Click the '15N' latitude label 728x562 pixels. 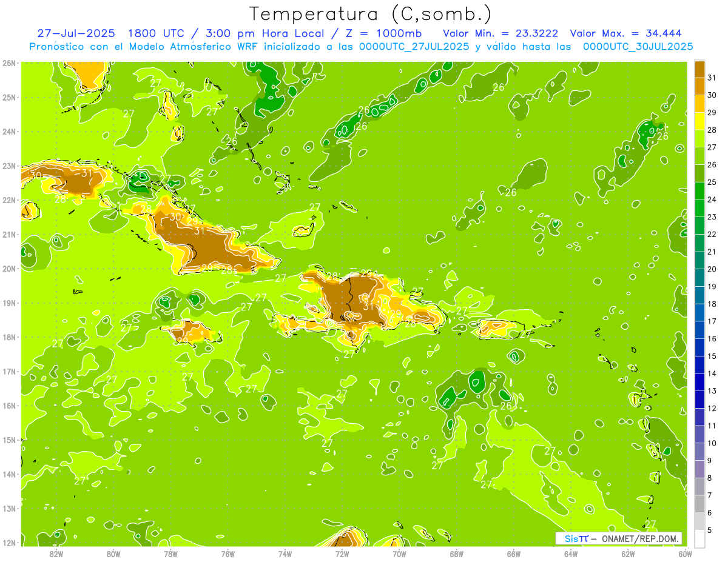[x=8, y=440]
